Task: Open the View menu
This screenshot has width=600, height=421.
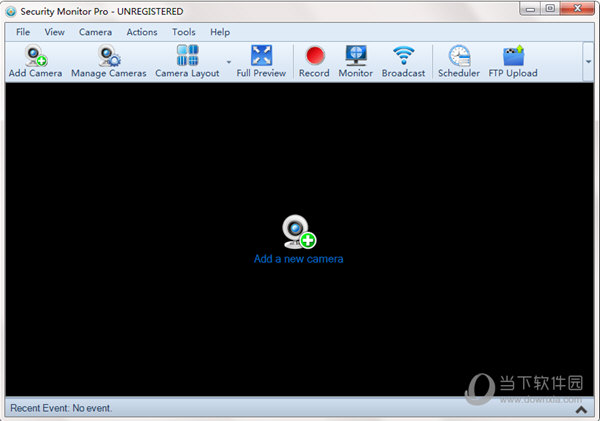Action: click(x=54, y=32)
